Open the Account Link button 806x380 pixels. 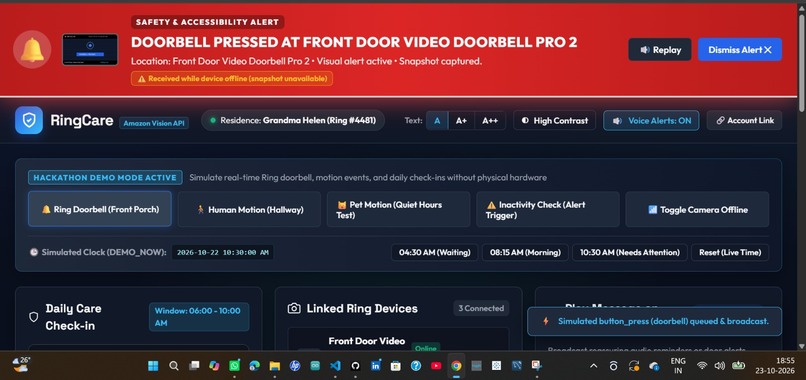pos(744,120)
